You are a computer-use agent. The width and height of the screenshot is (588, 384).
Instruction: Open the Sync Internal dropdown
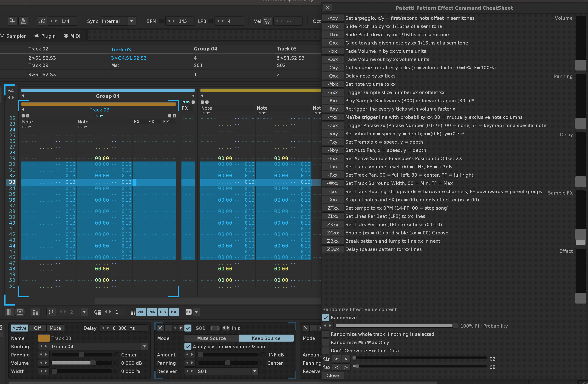(x=132, y=21)
